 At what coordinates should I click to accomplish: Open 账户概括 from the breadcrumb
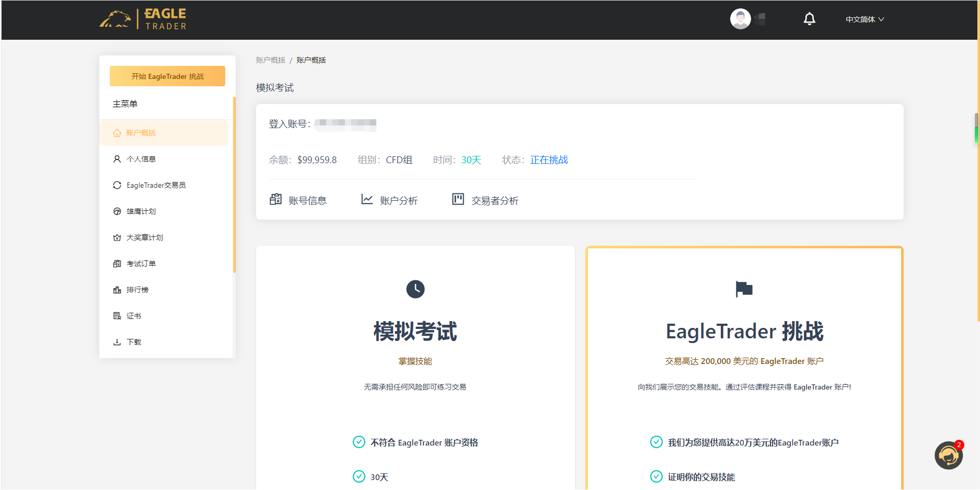click(270, 60)
